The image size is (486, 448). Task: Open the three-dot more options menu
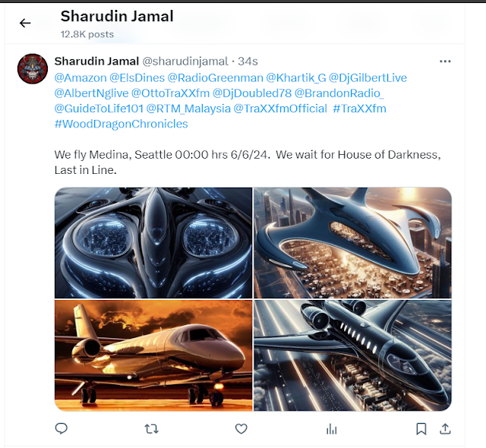tap(445, 62)
